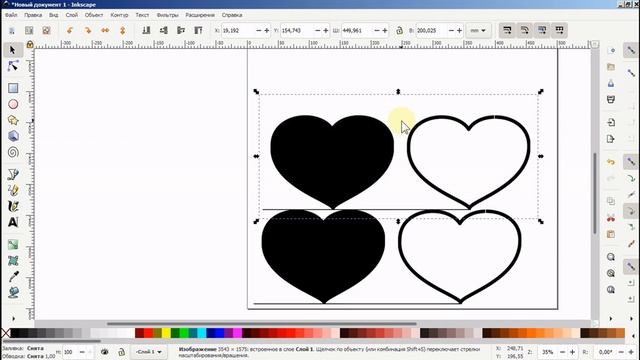Viewport: 640px width, 360px height.
Task: Select the Rectangle tool
Action: (13, 88)
